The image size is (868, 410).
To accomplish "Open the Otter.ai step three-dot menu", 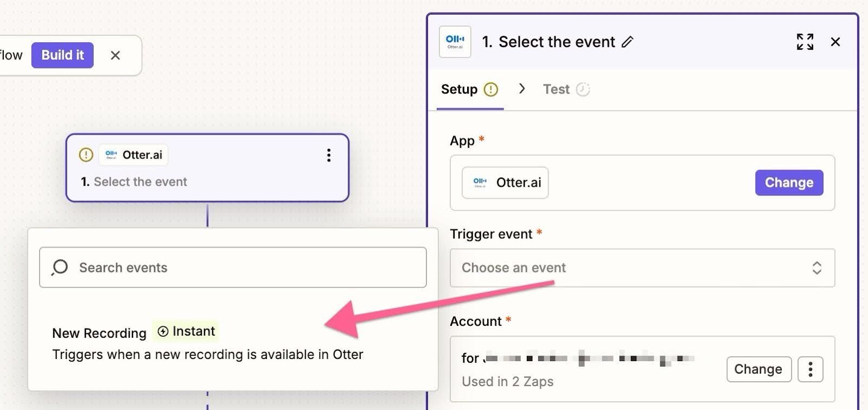I will [329, 155].
